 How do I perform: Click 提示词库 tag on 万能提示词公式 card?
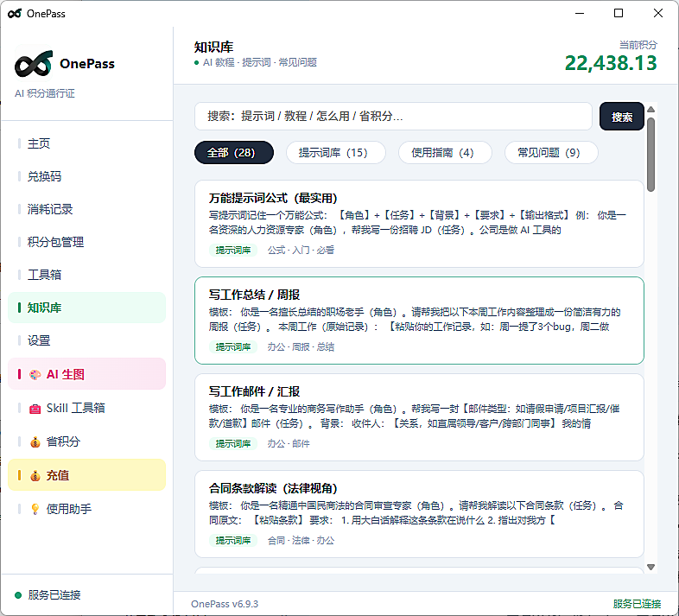pos(233,250)
